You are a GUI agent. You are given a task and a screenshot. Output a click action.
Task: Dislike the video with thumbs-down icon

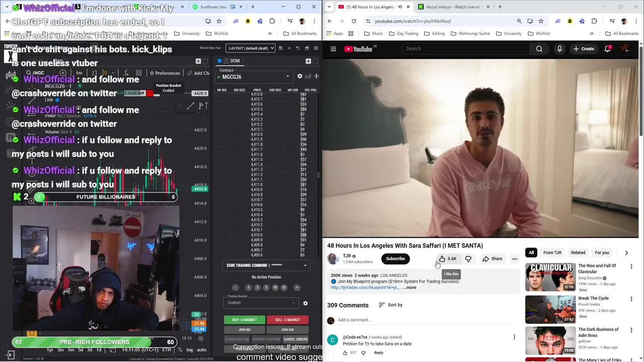click(468, 258)
